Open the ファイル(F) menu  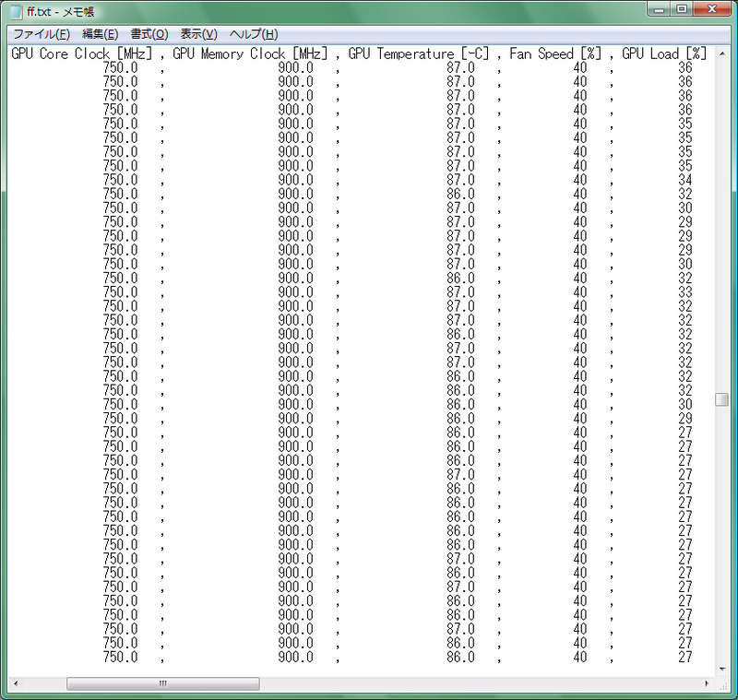42,34
